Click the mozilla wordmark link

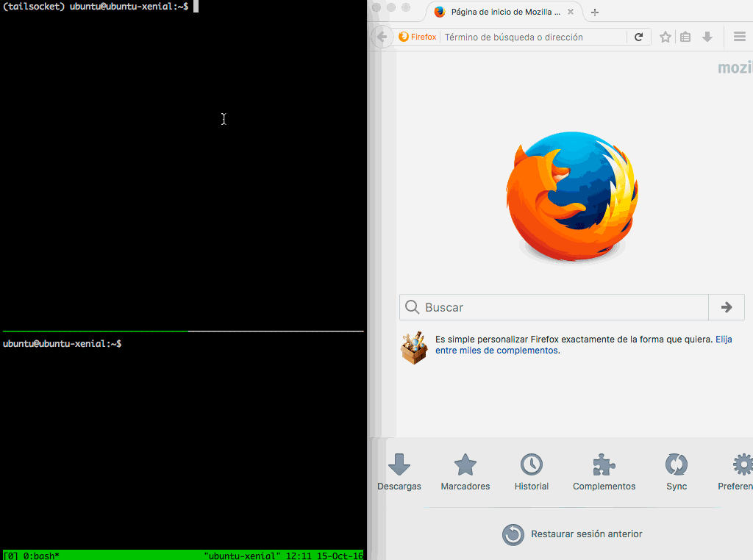pos(735,68)
